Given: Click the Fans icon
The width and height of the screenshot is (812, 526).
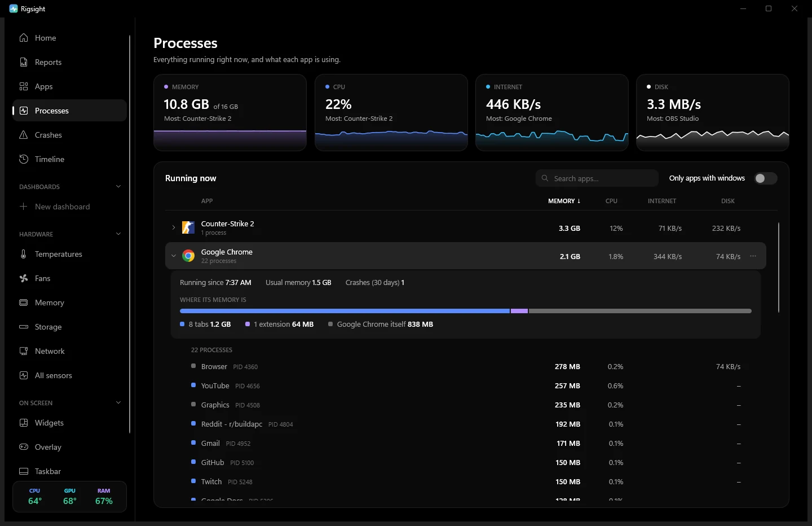Looking at the screenshot, I should pos(24,278).
